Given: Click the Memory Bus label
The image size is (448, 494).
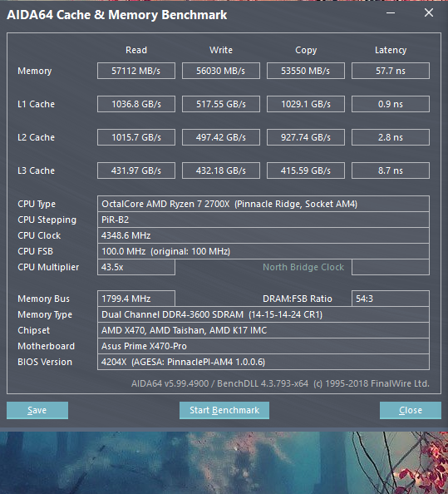Looking at the screenshot, I should point(43,299).
